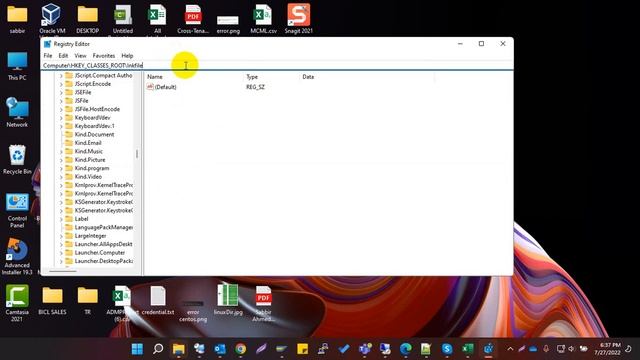Select the Snagit 2021 desktop shortcut
The image size is (640, 360).
[x=298, y=19]
